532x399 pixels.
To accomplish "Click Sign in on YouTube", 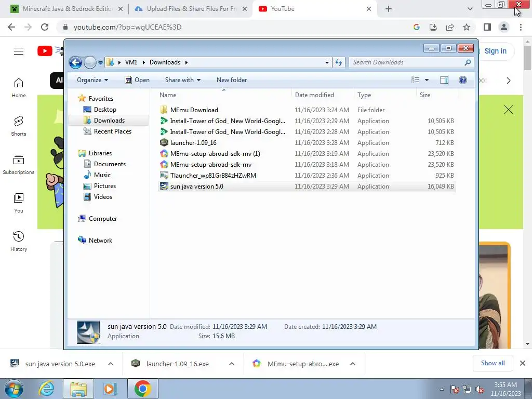I will point(495,51).
